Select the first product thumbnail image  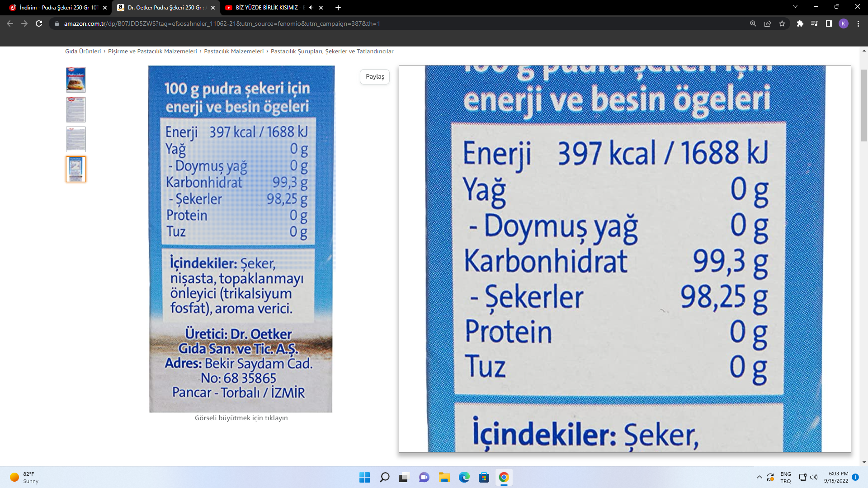tap(76, 80)
